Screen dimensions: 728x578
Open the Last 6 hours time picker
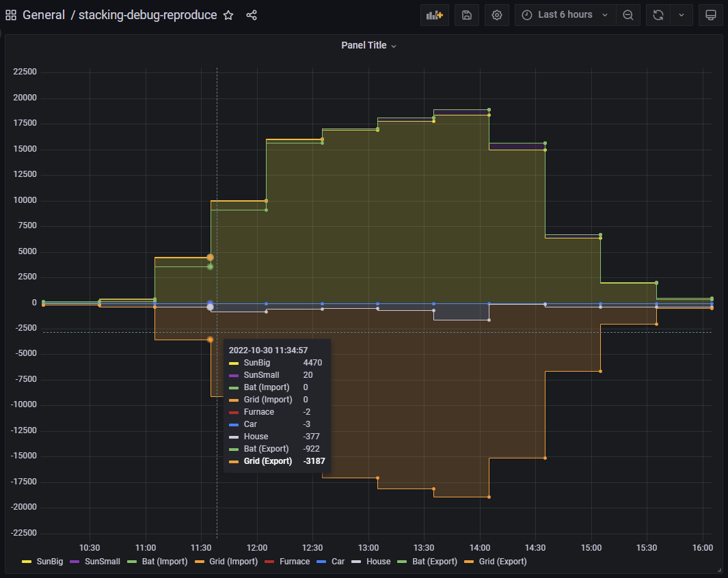[x=564, y=14]
